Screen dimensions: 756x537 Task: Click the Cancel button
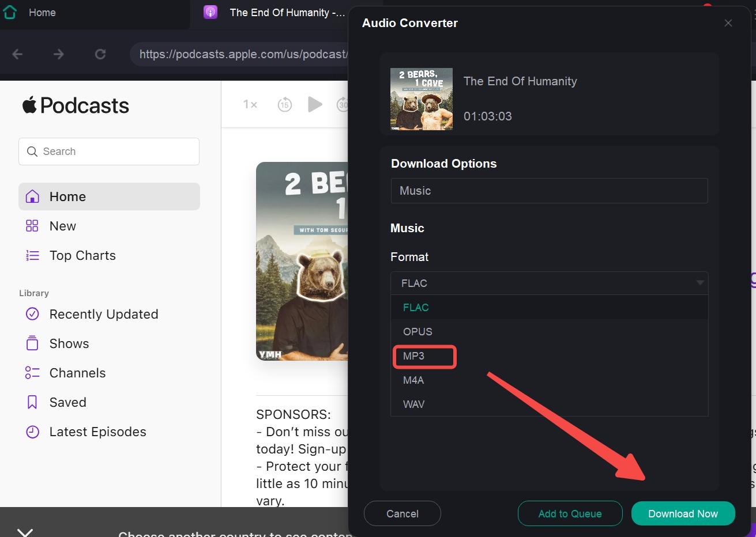403,513
